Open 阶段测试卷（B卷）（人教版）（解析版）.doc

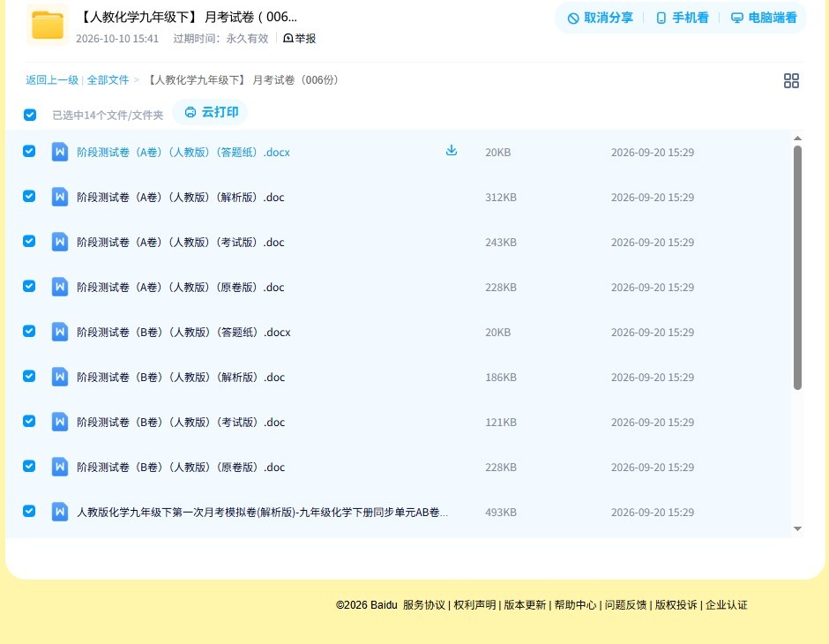(181, 377)
